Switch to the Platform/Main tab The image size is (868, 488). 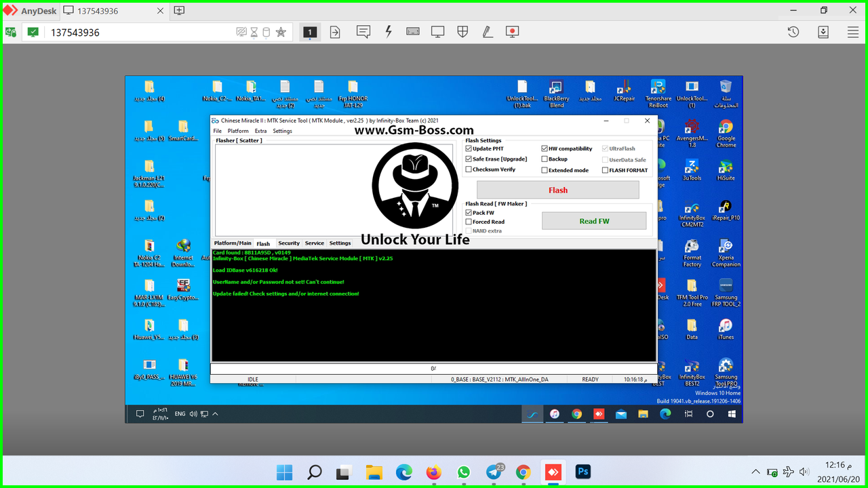[x=233, y=243]
